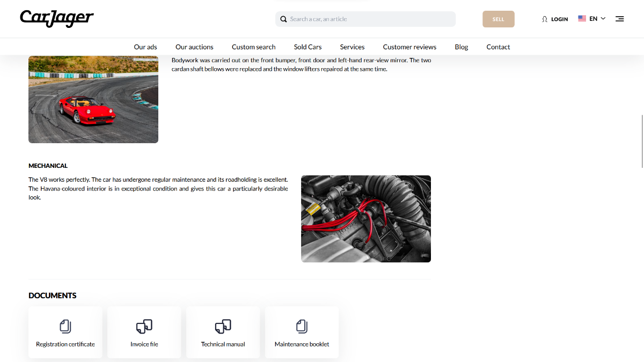Click the search input field
The height and width of the screenshot is (362, 644).
point(370,19)
